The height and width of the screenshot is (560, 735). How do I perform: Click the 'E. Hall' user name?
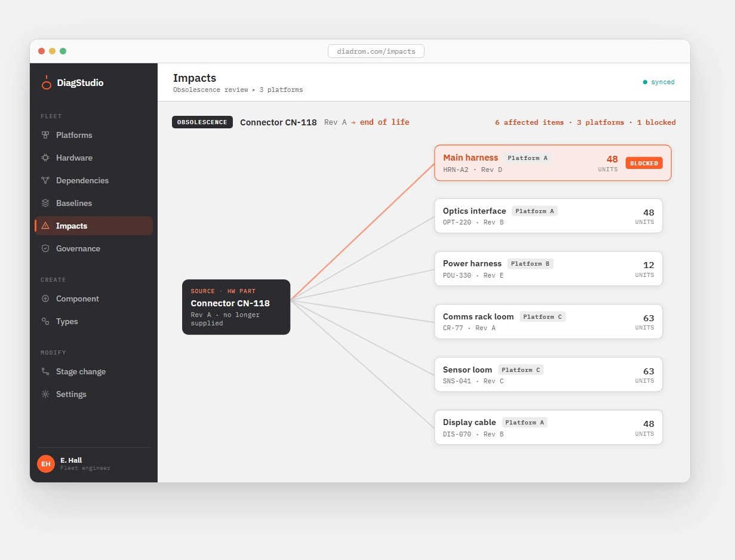click(x=71, y=460)
